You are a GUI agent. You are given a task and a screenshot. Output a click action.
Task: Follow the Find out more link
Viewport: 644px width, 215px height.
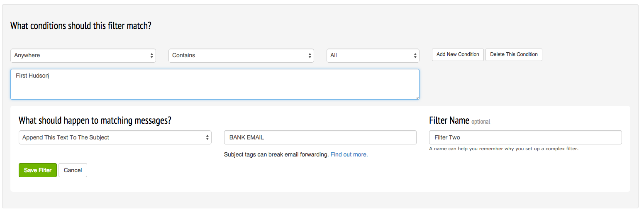coord(349,154)
